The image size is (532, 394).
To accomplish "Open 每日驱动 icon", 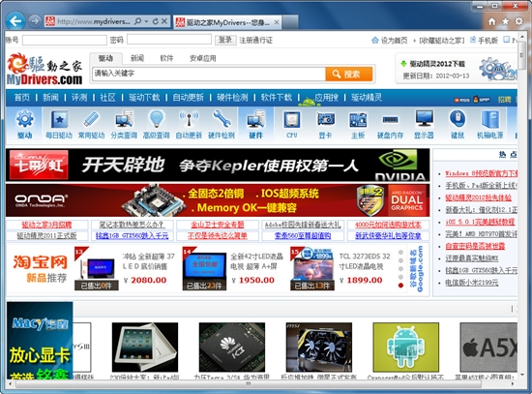I will tap(59, 124).
